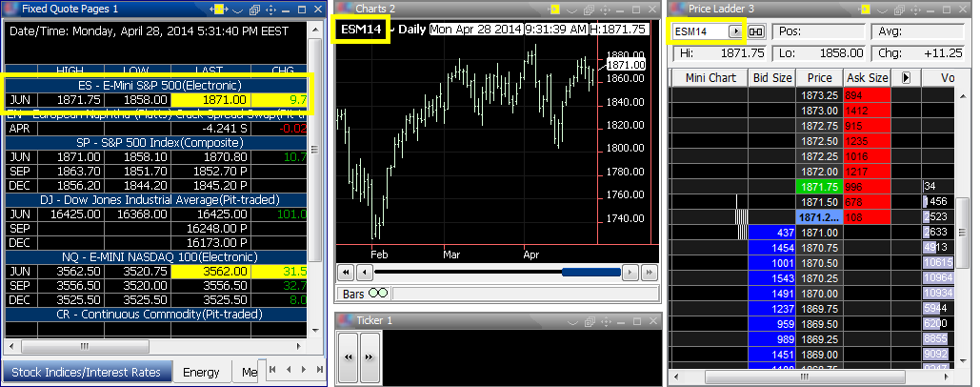Select NQ - E-MINI NASDAQ 100(Electronic) header row
Screen dimensions: 980x387
point(156,257)
